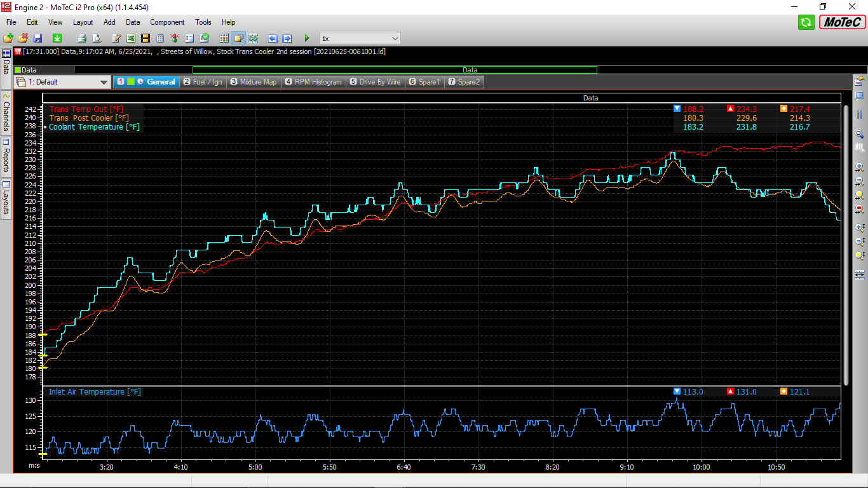The image size is (868, 488).
Task: Open the video filmstrip toolbar icon
Action: click(146, 39)
